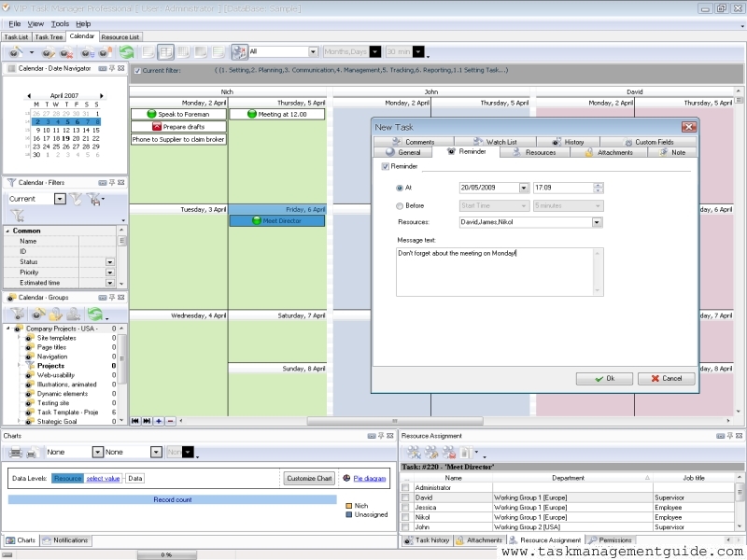Image resolution: width=747 pixels, height=560 pixels.
Task: Open the General tab in the New Task dialog
Action: pos(403,152)
